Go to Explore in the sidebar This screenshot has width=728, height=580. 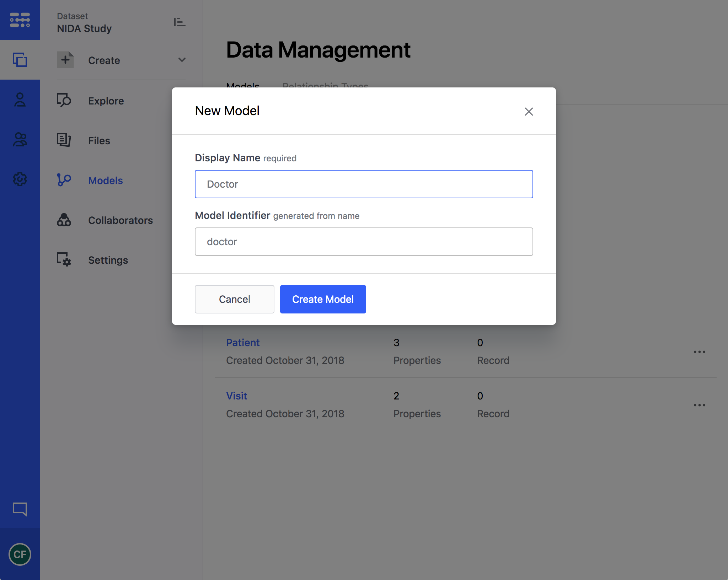[x=106, y=101]
